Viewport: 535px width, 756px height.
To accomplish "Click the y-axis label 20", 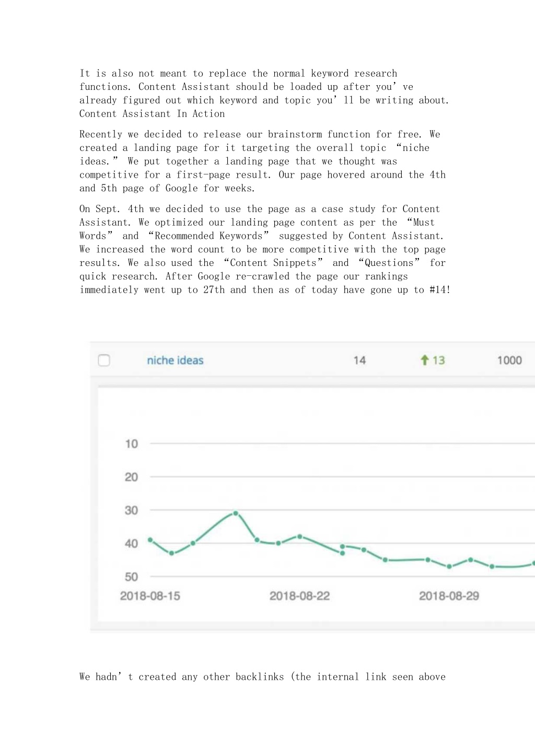I will click(x=131, y=477).
